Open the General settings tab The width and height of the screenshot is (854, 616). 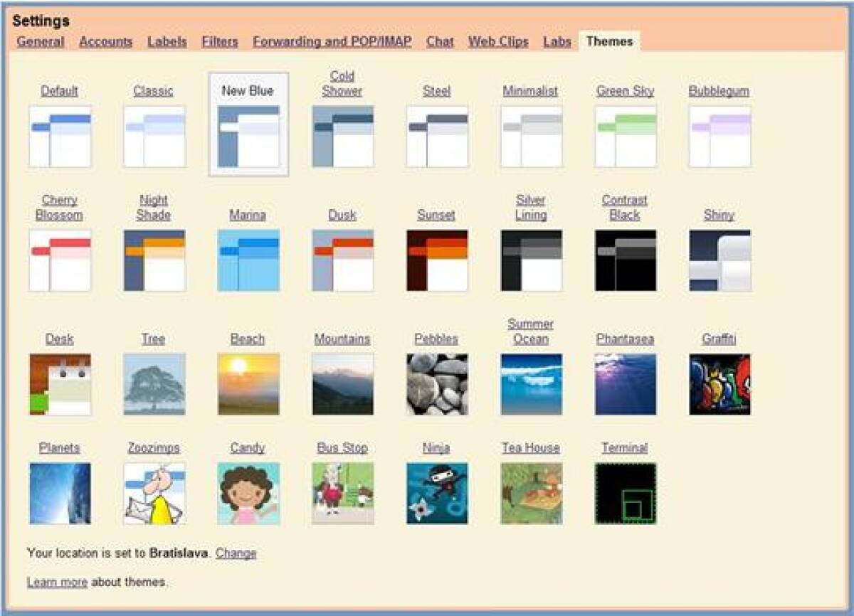(x=41, y=41)
